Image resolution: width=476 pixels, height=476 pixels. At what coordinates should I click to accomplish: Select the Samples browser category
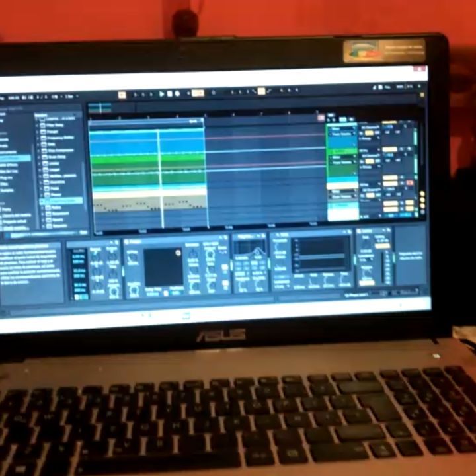click(6, 190)
